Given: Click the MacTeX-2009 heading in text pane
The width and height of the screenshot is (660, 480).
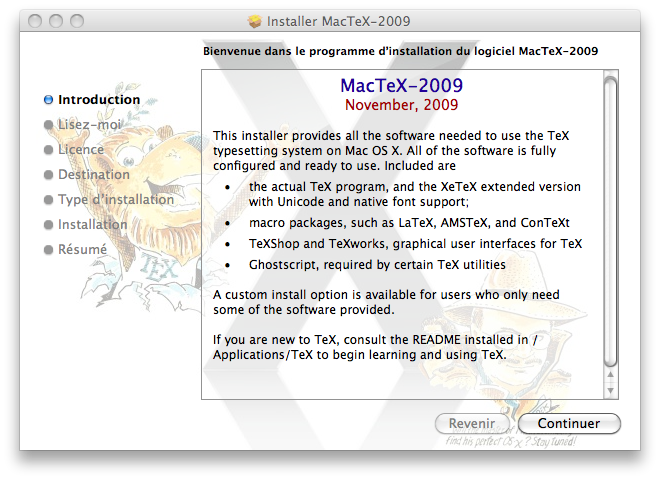Looking at the screenshot, I should coord(402,85).
